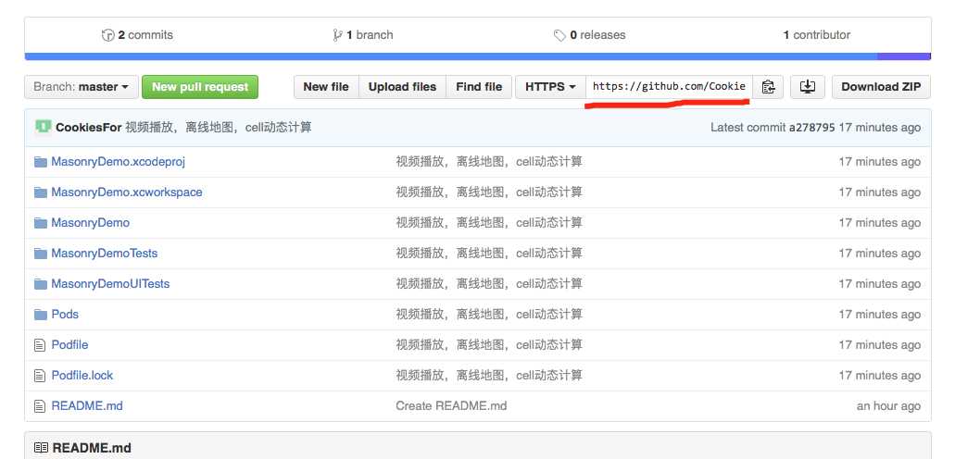Open commit hash a278795
The image size is (980, 459).
[811, 128]
